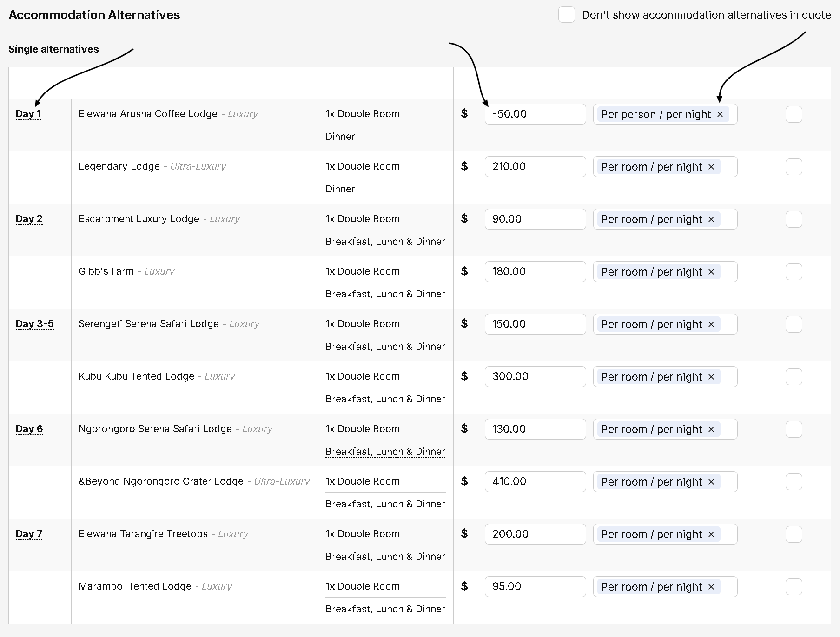
Task: Select the Gibb's Farm name
Action: 106,271
